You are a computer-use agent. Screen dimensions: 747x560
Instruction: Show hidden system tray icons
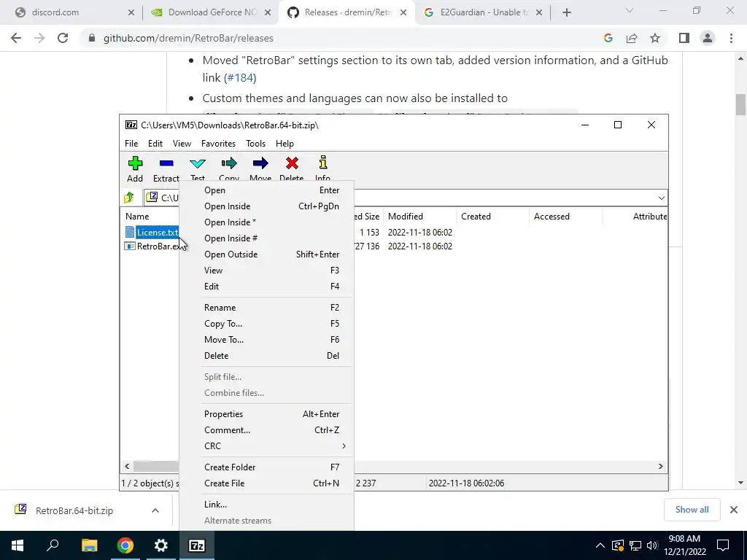point(600,545)
